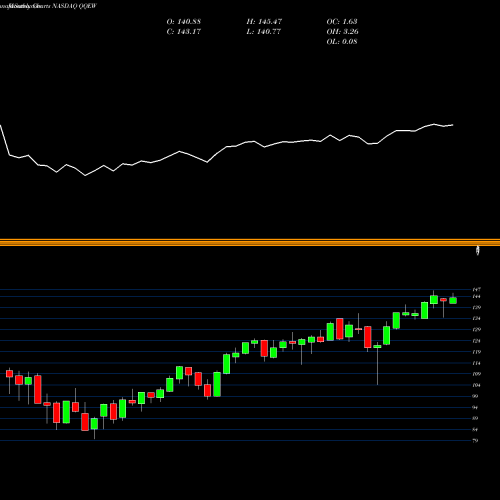Select the high value H: 145.47
The image size is (500, 500).
(x=264, y=22)
